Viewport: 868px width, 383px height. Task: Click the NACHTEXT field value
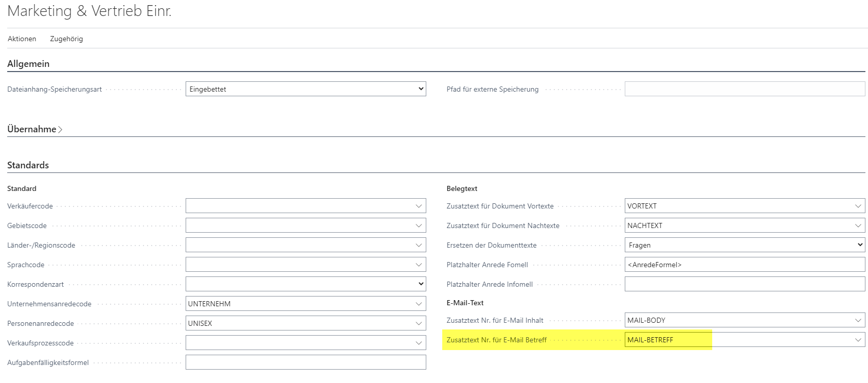(x=645, y=225)
